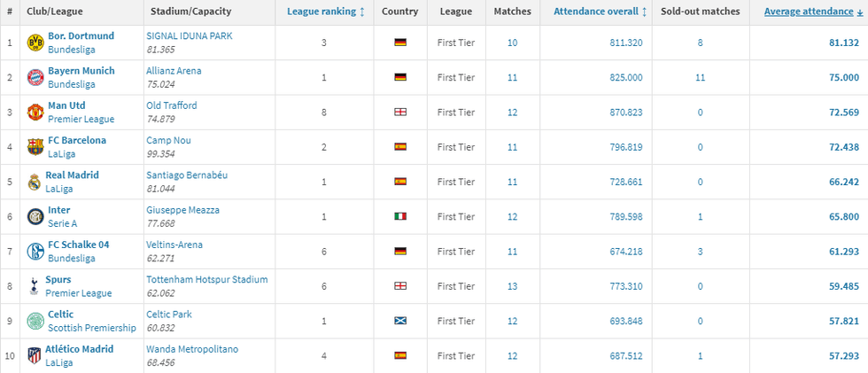This screenshot has width=868, height=373.
Task: Sort table by League ranking
Action: (x=325, y=12)
